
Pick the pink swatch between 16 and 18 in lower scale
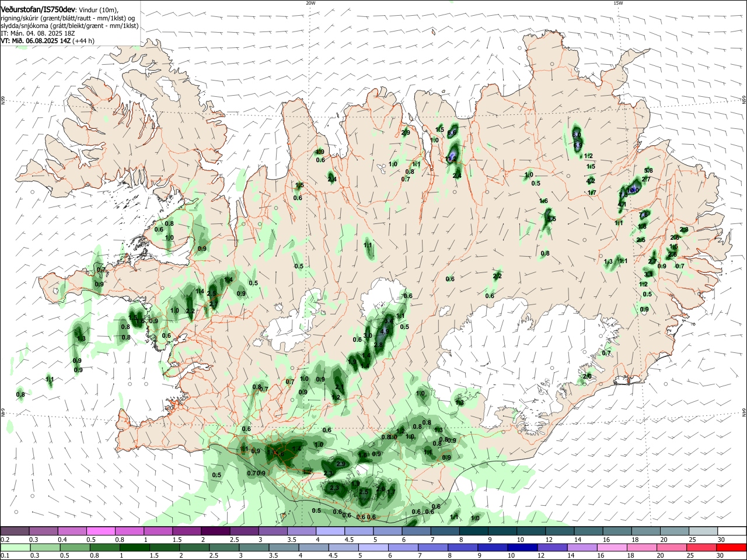(x=612, y=547)
